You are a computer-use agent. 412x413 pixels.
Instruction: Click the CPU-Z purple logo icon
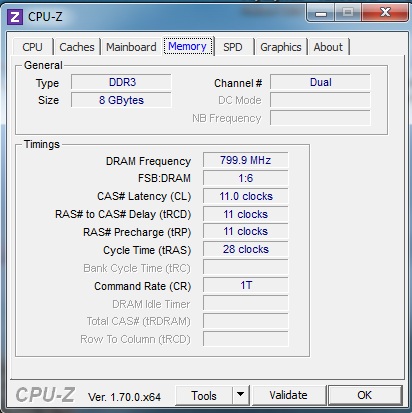(15, 17)
